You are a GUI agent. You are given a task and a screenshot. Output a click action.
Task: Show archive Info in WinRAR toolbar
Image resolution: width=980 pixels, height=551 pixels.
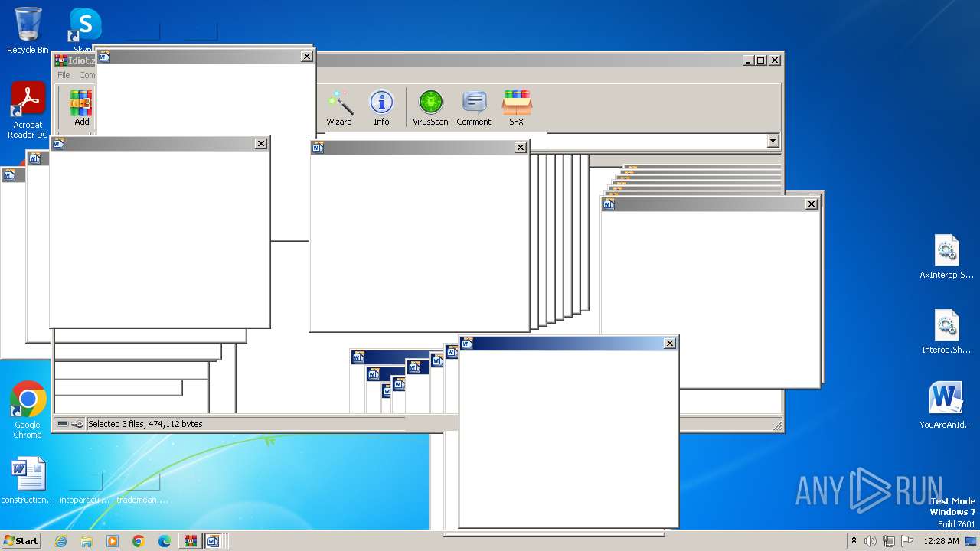tap(381, 107)
